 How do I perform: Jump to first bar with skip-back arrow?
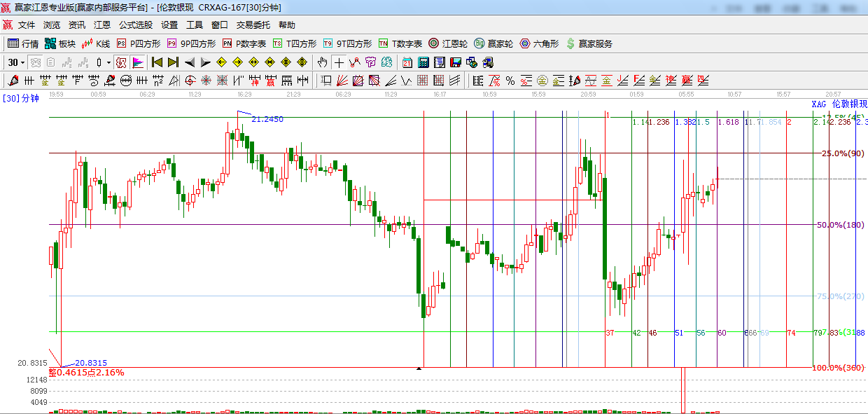(x=157, y=62)
